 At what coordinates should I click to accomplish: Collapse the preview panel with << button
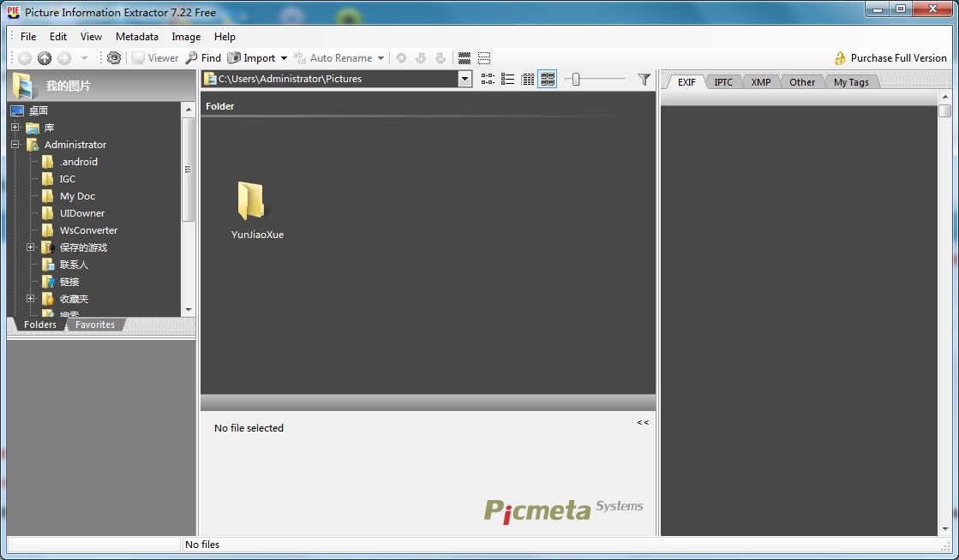point(643,422)
